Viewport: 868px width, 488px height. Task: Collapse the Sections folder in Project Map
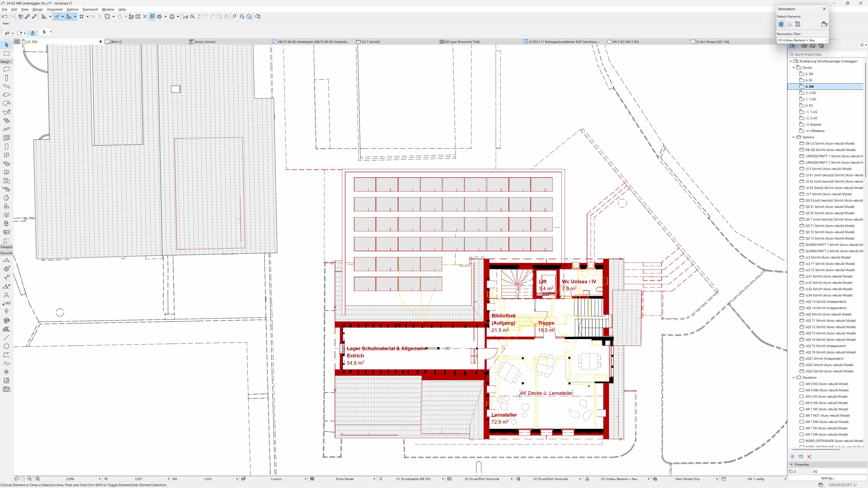794,137
